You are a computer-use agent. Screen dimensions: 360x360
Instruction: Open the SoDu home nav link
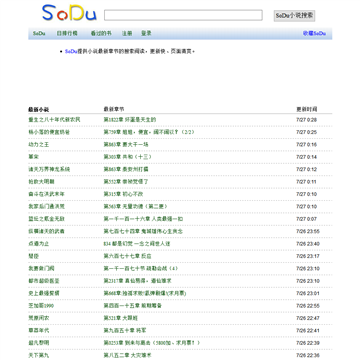tap(39, 33)
